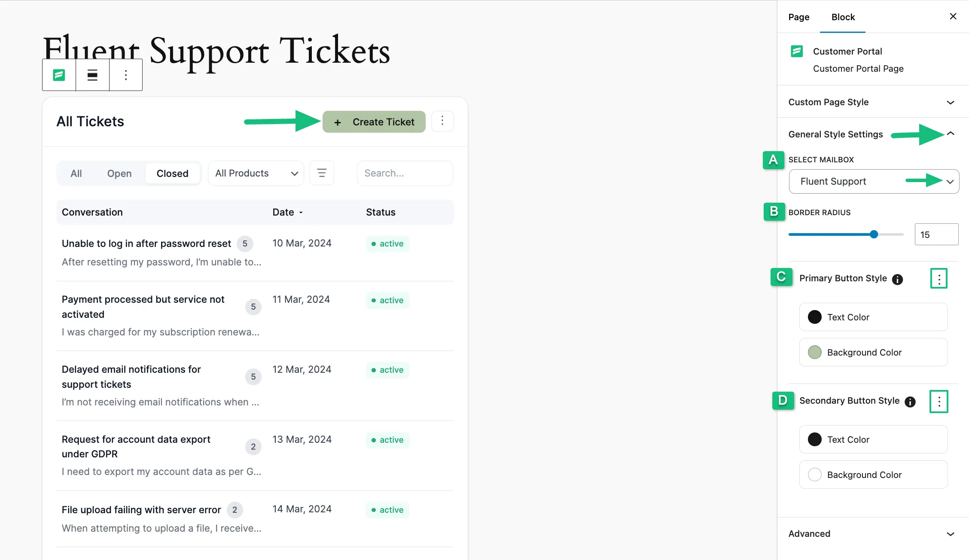Show All tickets filter

pyautogui.click(x=76, y=173)
